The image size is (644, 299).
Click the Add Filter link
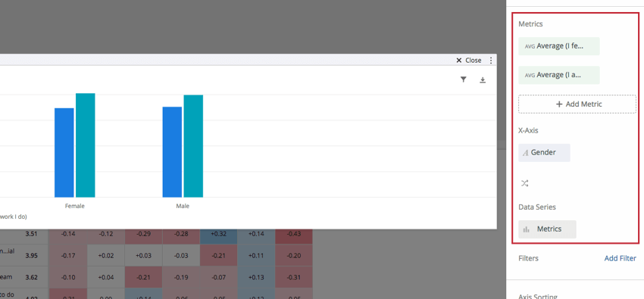point(621,258)
